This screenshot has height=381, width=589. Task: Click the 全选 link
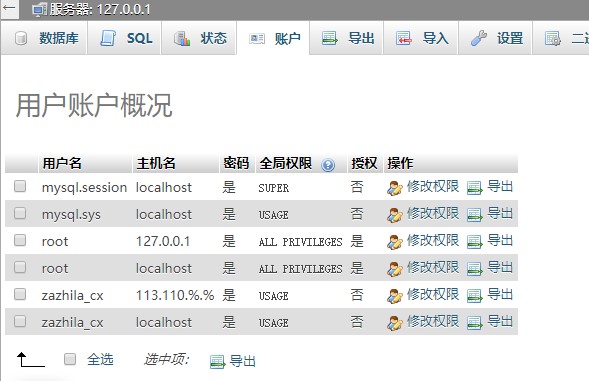100,359
